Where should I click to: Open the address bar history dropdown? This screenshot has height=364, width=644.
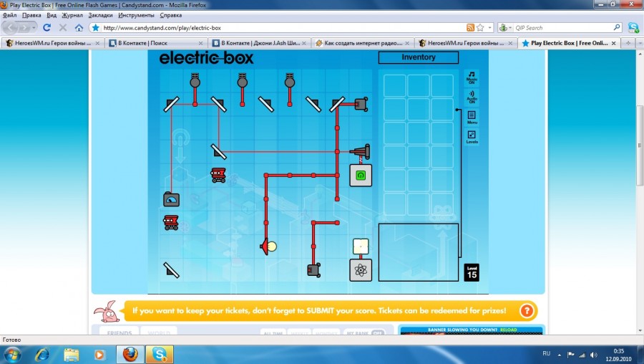[x=489, y=27]
